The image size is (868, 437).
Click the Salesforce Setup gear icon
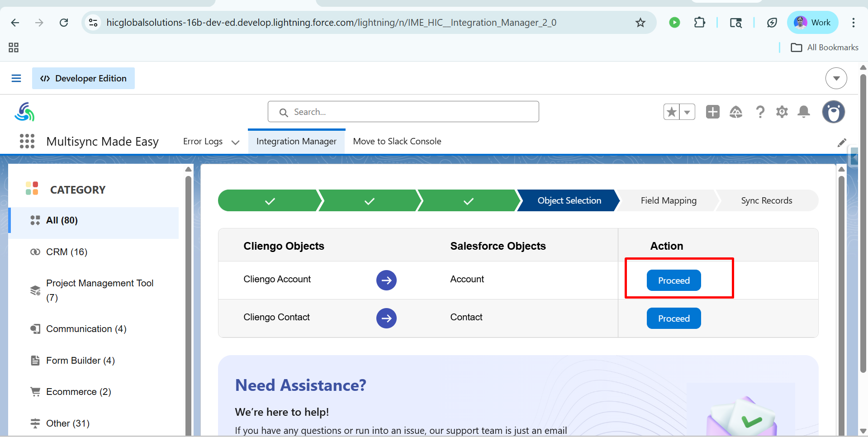(x=782, y=112)
